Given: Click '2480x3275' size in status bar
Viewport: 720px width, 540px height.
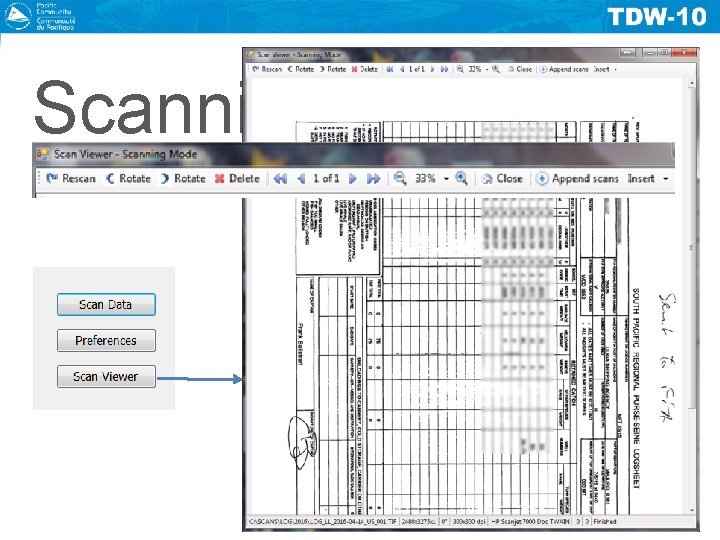Looking at the screenshot, I should pos(420,522).
